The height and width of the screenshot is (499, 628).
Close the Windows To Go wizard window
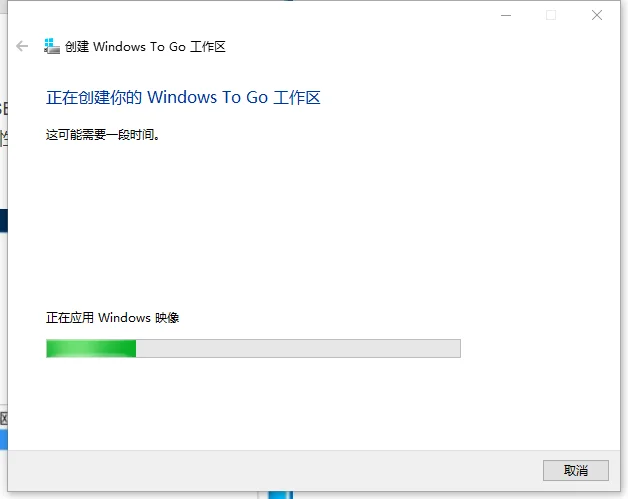point(597,16)
